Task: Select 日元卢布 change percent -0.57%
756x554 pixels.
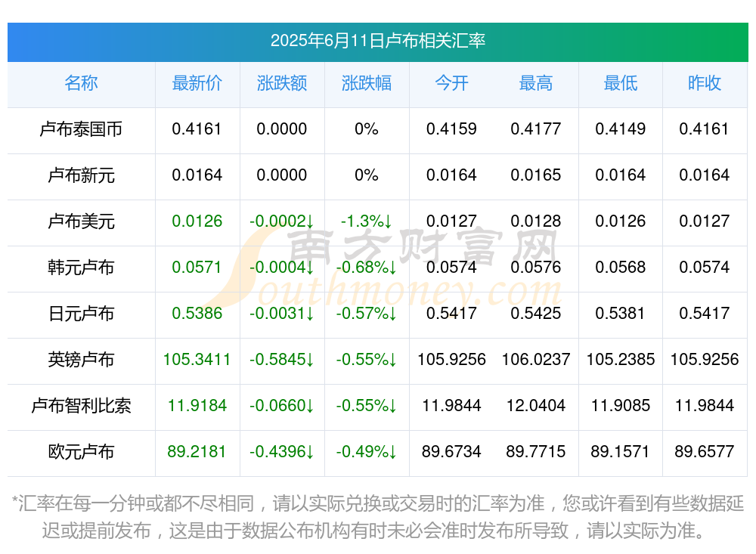Action: pyautogui.click(x=367, y=313)
